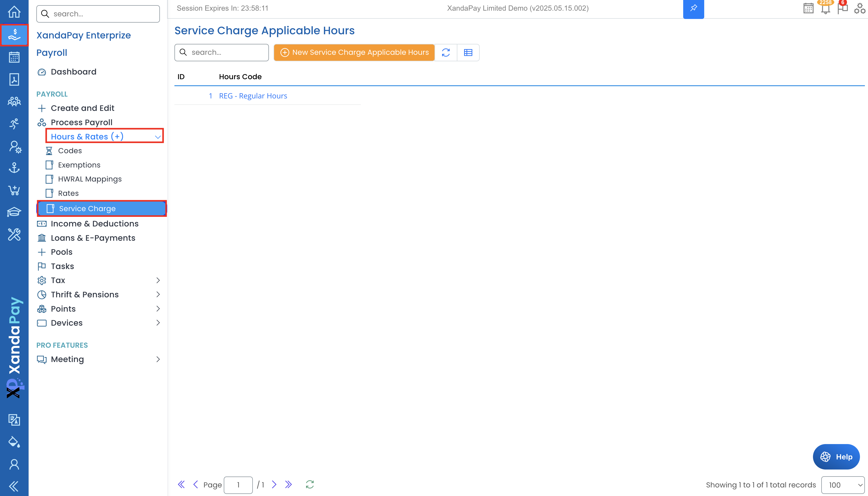Click New Service Charge Applicable Hours button

tap(354, 52)
